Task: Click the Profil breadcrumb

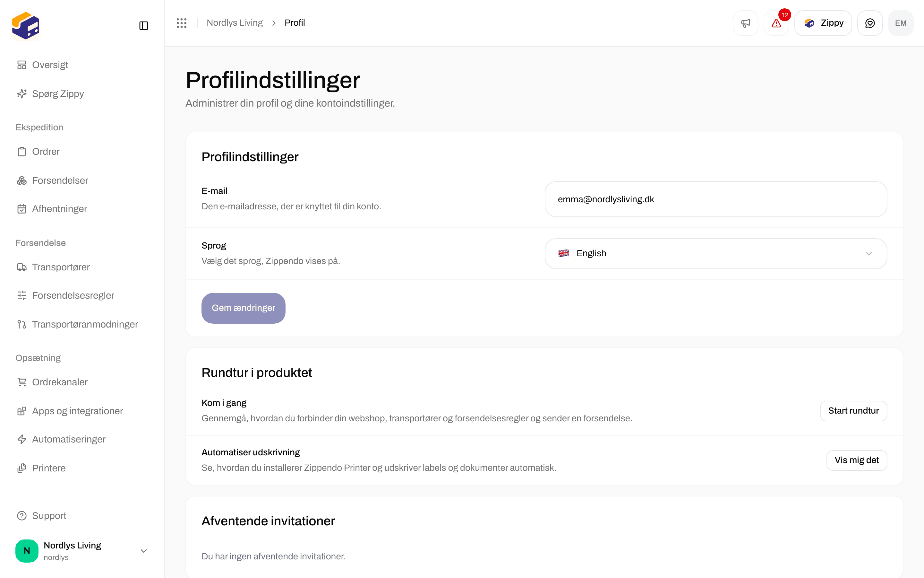Action: 295,23
